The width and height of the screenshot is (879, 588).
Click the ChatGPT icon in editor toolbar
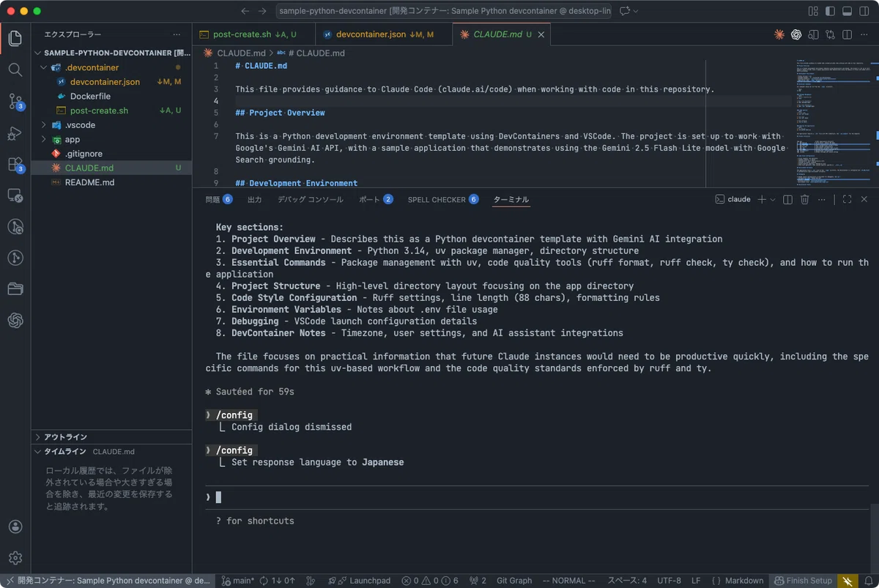796,34
